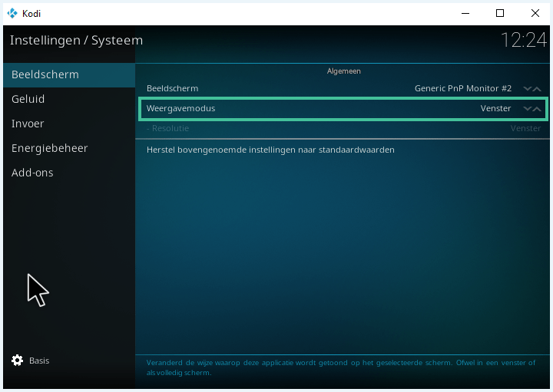Click the 12:24 clock display
The width and height of the screenshot is (553, 392).
pos(524,40)
